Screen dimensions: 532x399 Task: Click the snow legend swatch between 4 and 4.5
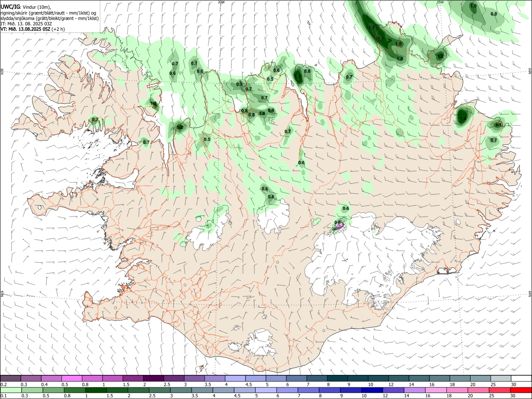pyautogui.click(x=235, y=378)
